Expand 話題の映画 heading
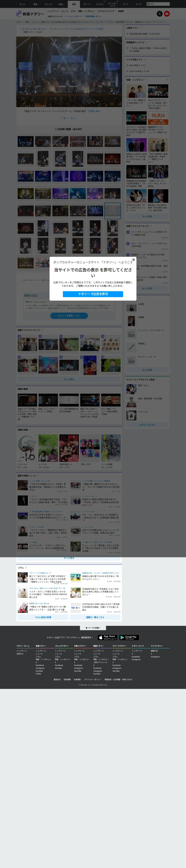Viewport: 186px width, 868px height. click(x=24, y=430)
